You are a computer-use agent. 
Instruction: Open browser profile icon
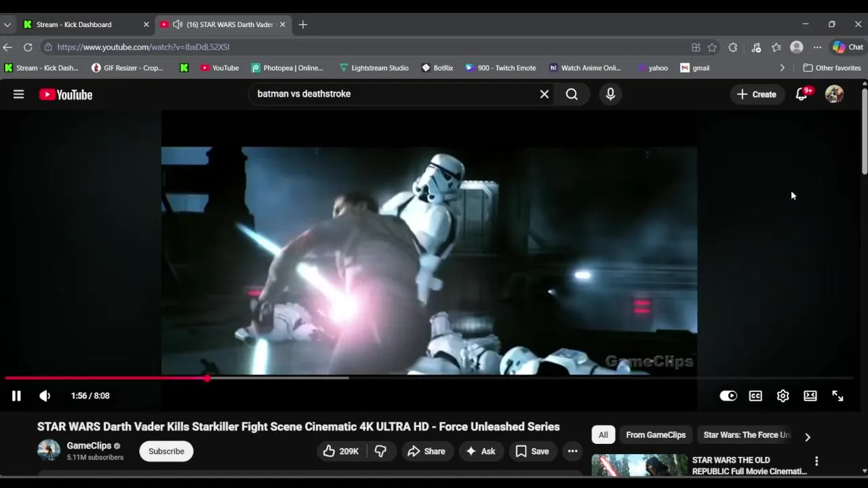click(x=797, y=47)
